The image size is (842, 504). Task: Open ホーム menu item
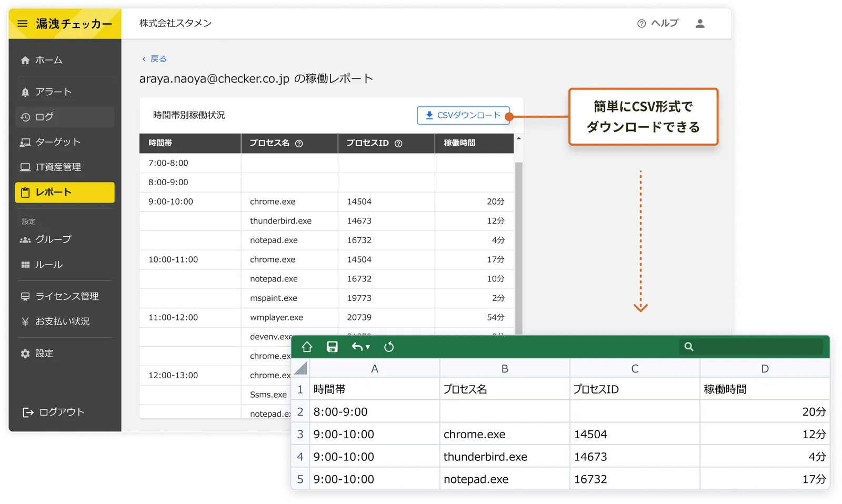pos(65,61)
